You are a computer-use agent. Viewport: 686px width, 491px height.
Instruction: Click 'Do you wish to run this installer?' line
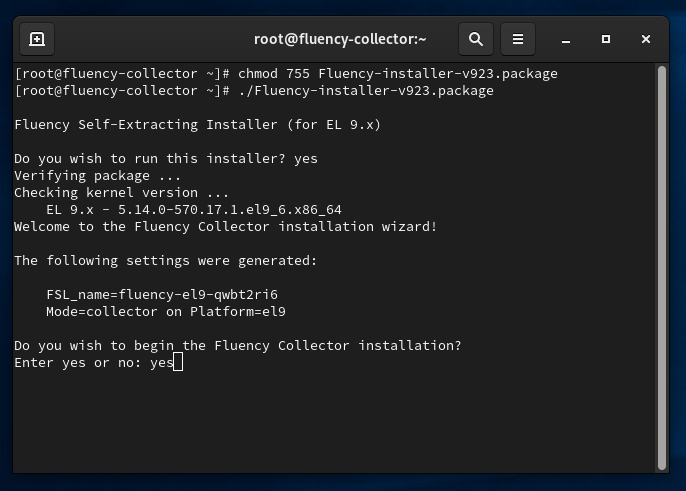tap(166, 158)
